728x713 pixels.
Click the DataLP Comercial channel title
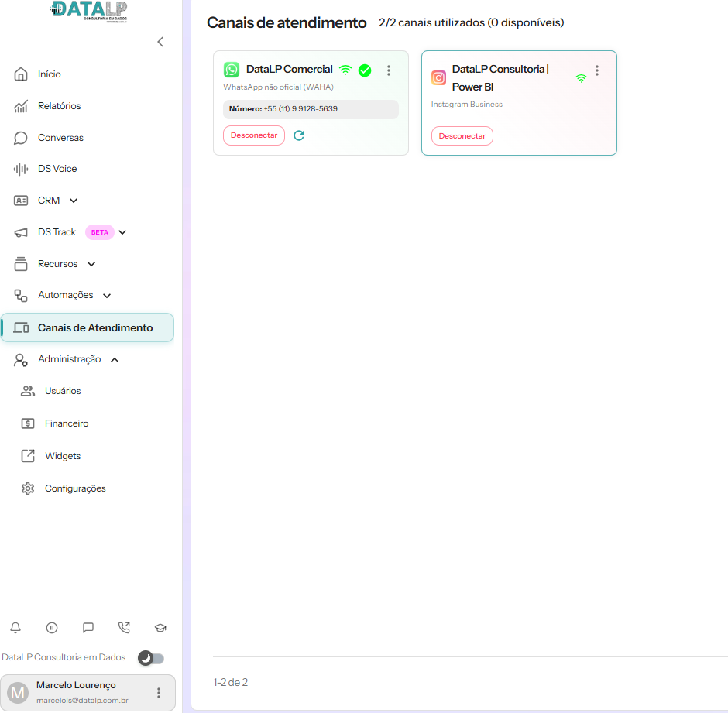[289, 69]
